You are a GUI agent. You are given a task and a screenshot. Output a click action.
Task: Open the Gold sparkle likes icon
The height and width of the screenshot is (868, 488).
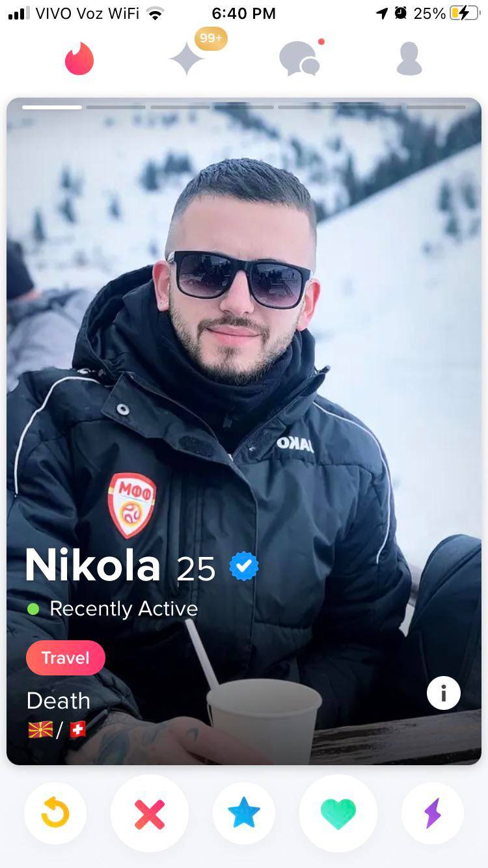pos(187,59)
